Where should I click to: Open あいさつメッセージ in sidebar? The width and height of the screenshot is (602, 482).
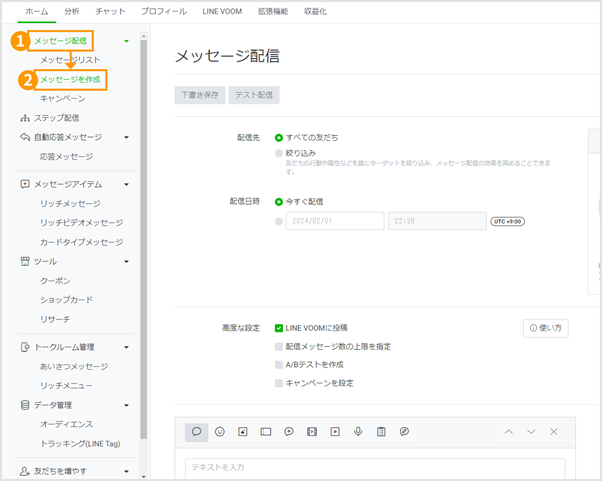74,366
